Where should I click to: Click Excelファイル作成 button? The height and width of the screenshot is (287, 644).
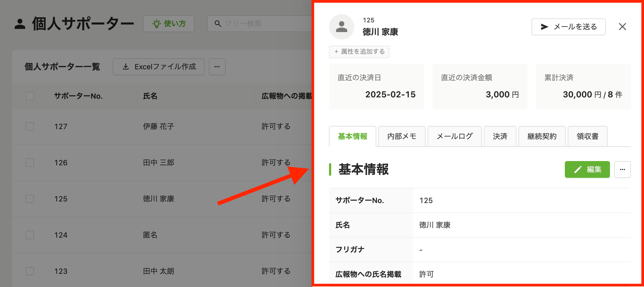(159, 67)
